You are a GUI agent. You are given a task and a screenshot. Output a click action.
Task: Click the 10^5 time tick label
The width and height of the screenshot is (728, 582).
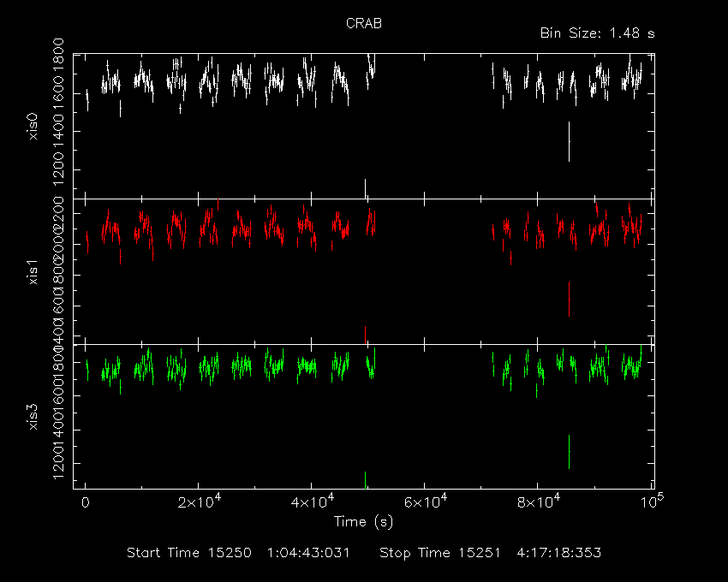tap(653, 502)
